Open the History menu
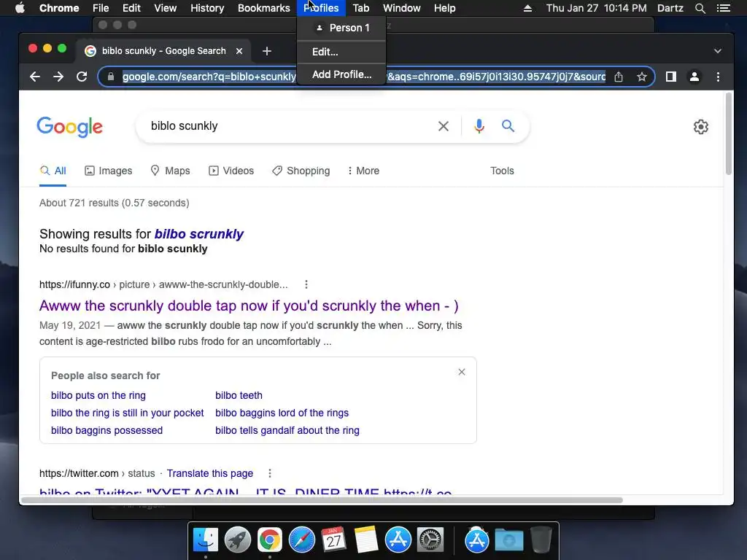Screen dimensions: 747x560 [x=207, y=8]
